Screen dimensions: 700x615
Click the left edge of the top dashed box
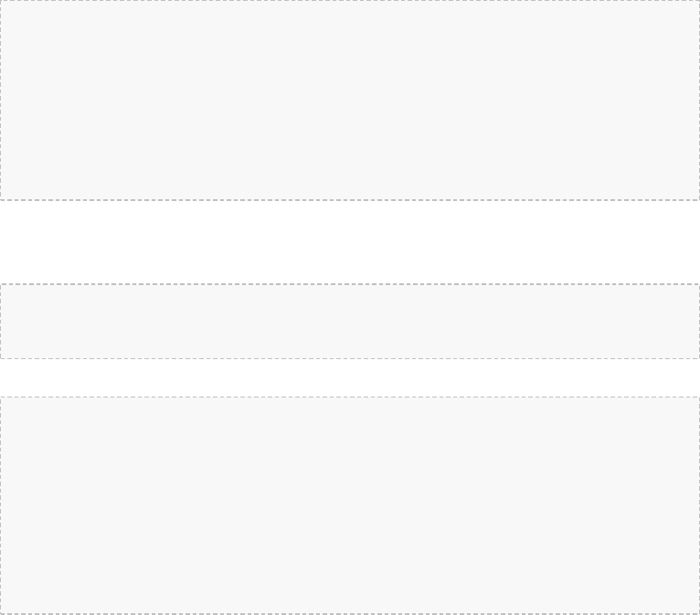1,100
